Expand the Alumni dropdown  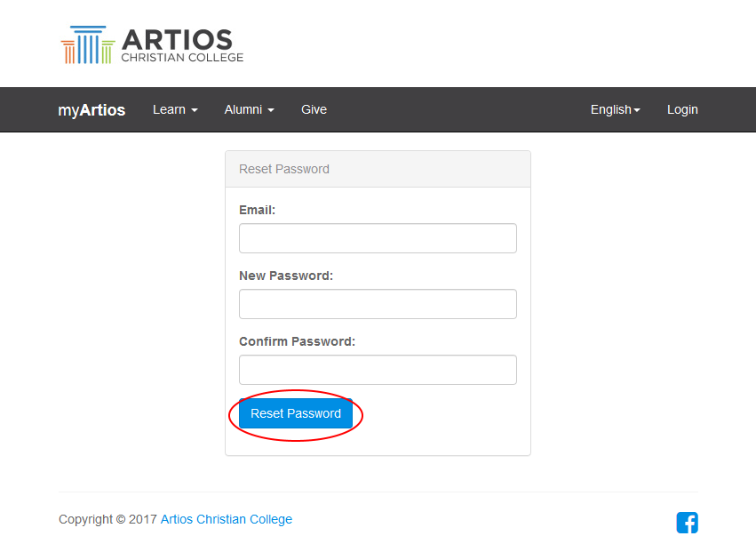pos(243,109)
